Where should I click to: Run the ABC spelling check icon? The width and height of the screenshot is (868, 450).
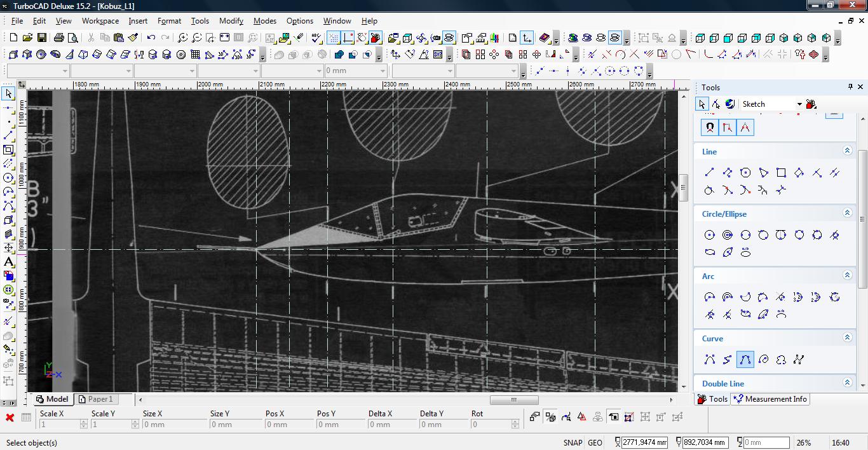pyautogui.click(x=316, y=37)
